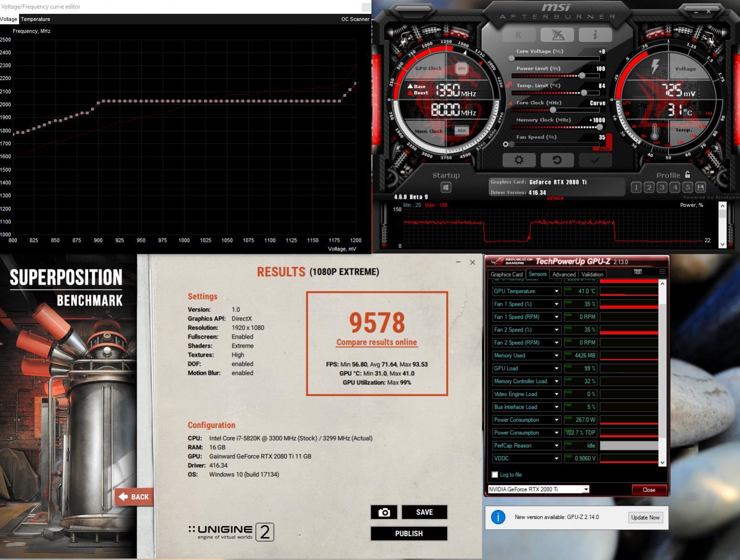Expand Fan 2 Speed (RPM) dropdown
The height and width of the screenshot is (560, 740).
tap(556, 343)
